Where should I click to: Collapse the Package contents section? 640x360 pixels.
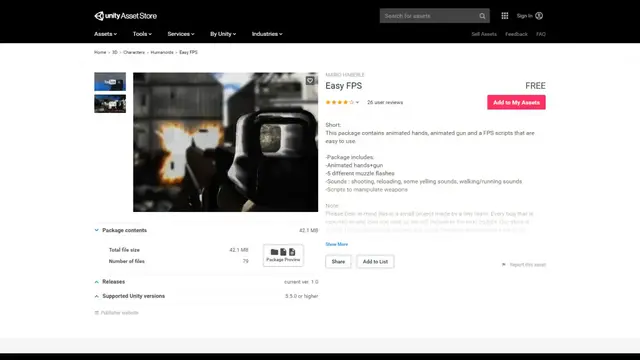97,230
